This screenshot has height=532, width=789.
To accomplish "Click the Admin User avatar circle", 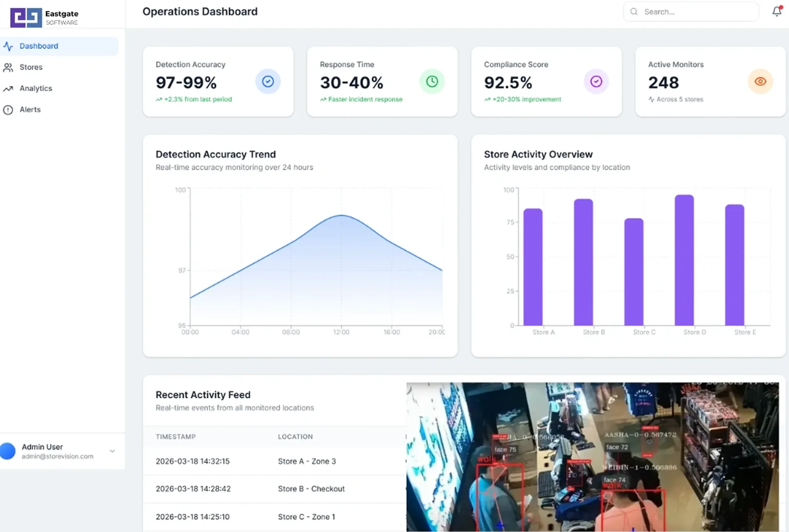I will (x=7, y=451).
